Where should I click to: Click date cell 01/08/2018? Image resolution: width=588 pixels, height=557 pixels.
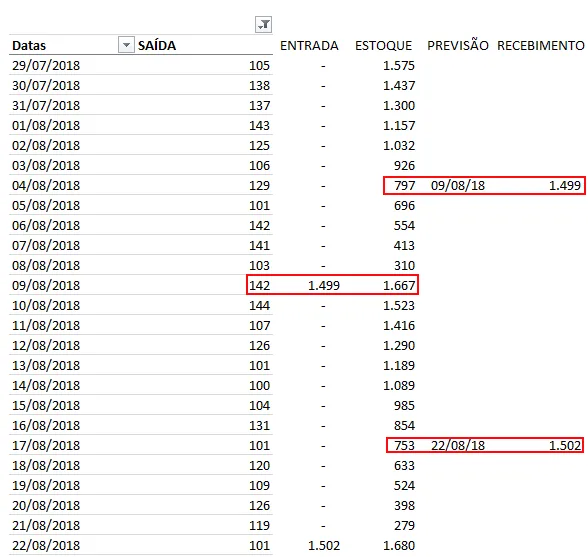[46, 125]
